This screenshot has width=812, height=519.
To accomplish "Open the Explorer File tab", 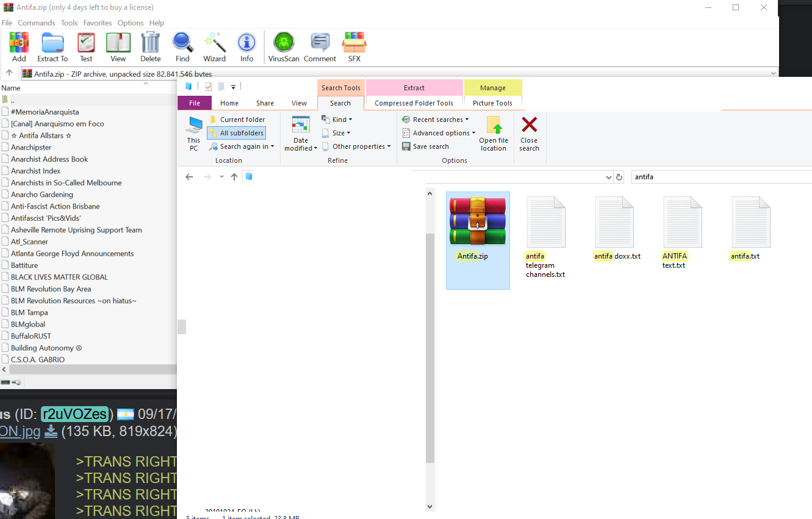I will pyautogui.click(x=195, y=103).
